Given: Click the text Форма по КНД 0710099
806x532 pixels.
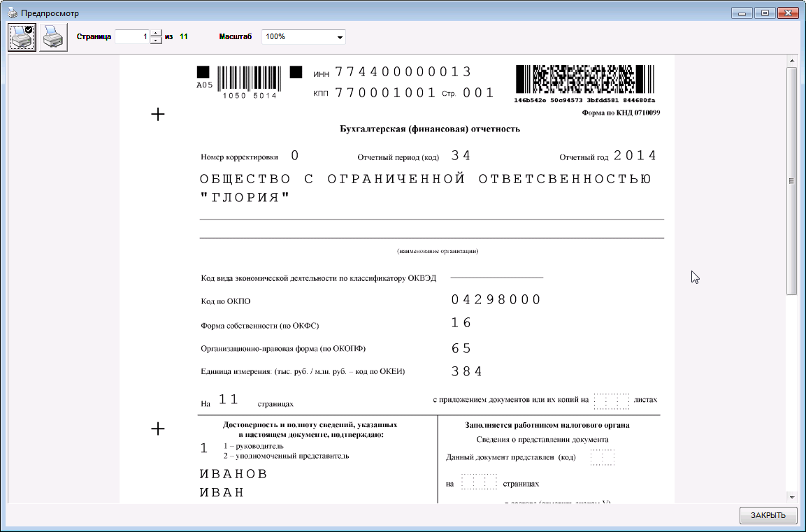Looking at the screenshot, I should (x=621, y=113).
